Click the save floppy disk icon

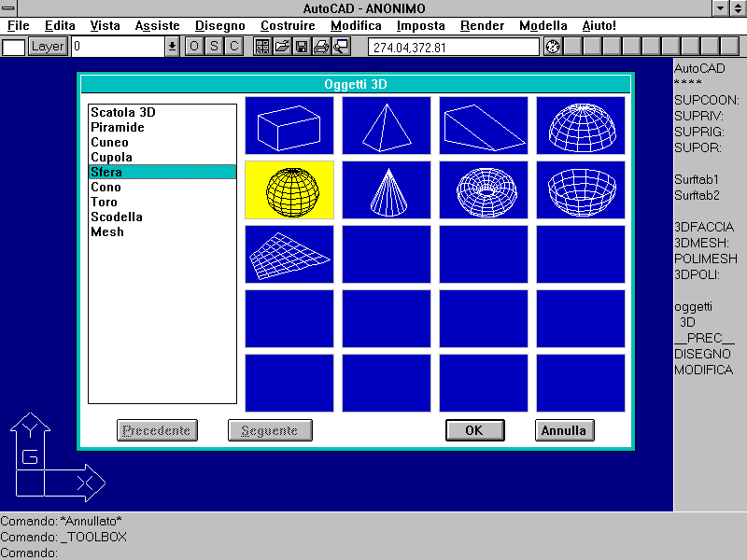[x=302, y=46]
